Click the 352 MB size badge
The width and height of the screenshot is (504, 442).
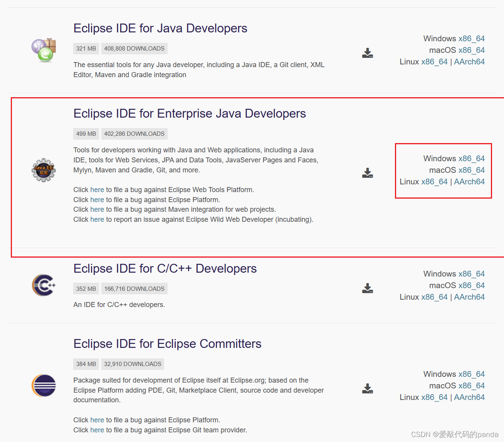point(86,289)
